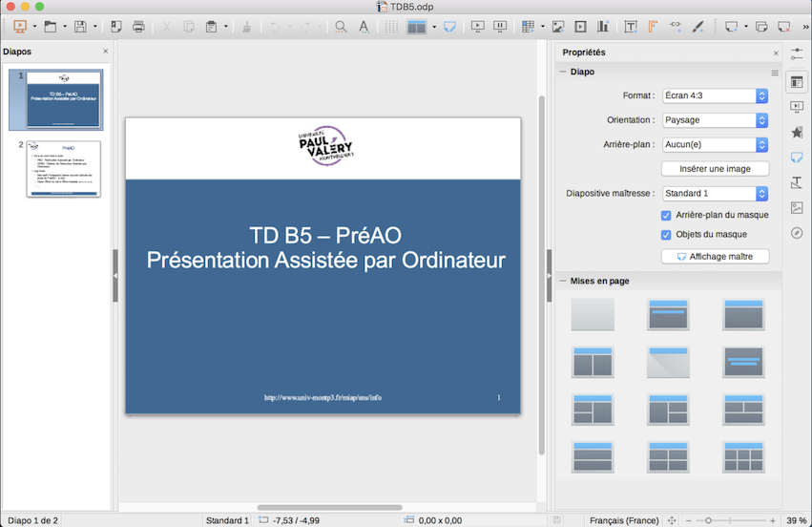812x527 pixels.
Task: Open Slide Transition sidebar deck
Action: [797, 107]
